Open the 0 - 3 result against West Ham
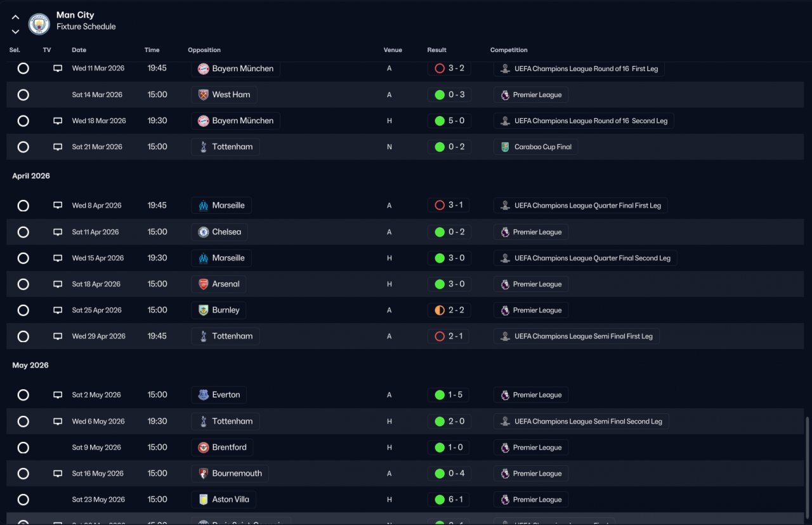The width and height of the screenshot is (812, 525). click(x=449, y=95)
